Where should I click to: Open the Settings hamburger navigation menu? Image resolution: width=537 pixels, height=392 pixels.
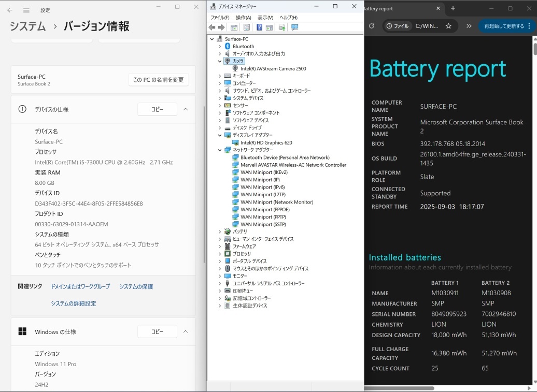pos(26,10)
